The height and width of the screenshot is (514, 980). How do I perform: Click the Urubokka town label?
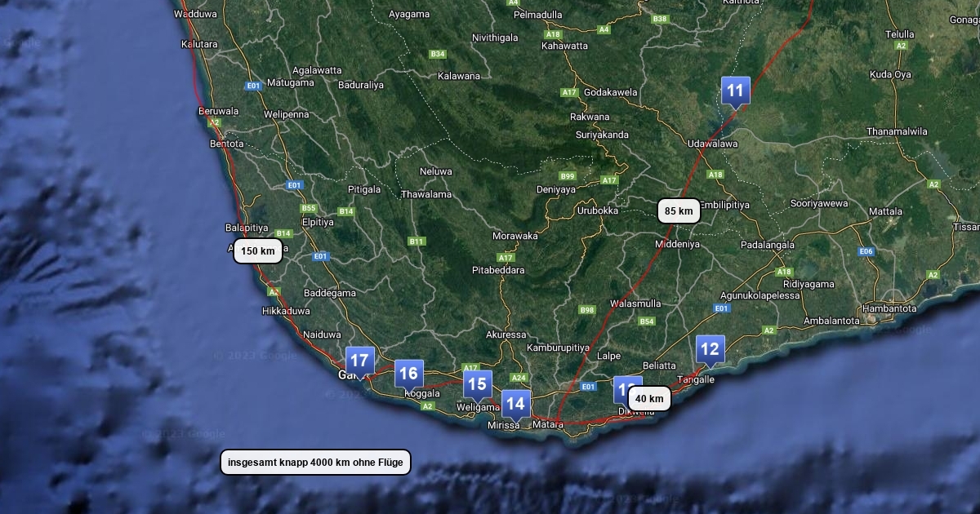click(x=598, y=210)
